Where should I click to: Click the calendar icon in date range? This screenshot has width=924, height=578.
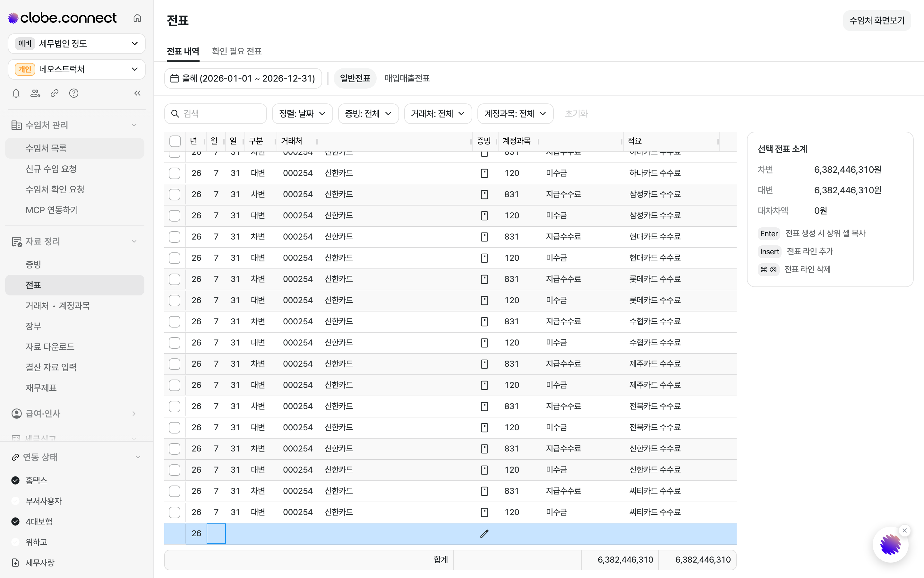coord(175,78)
